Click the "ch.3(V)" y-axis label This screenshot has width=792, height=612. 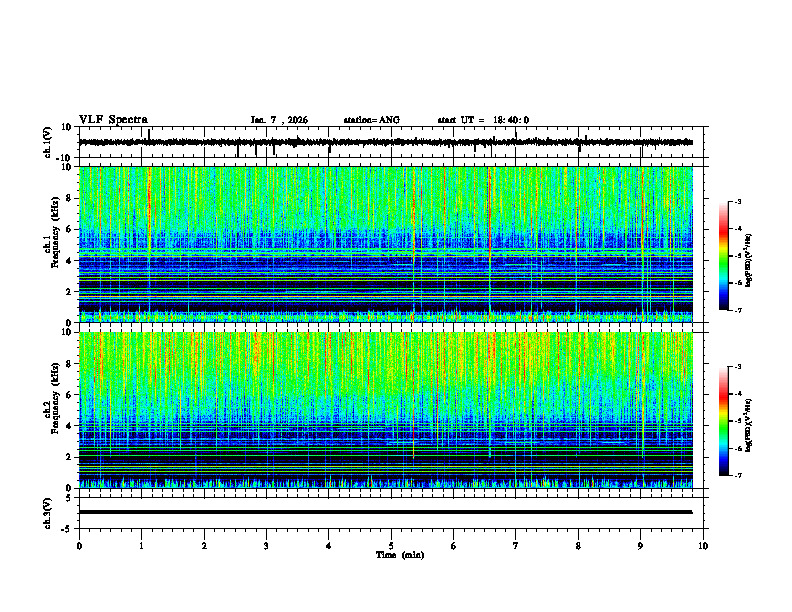(x=47, y=513)
